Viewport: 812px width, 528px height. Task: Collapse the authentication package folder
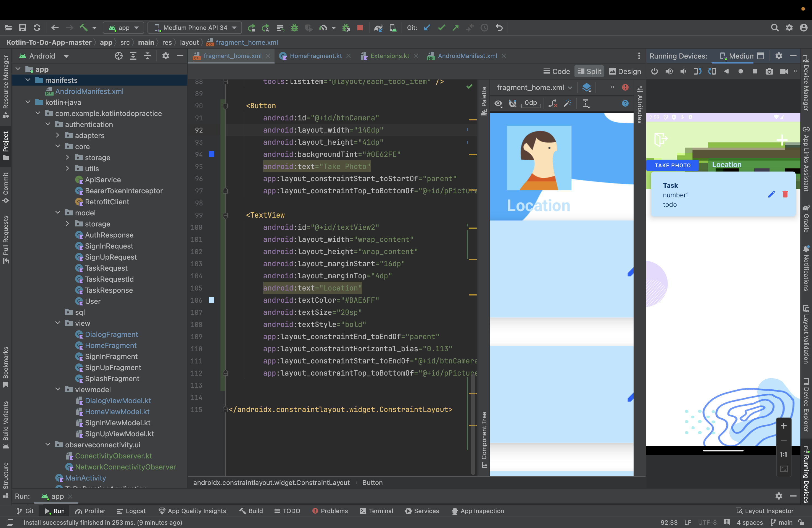(48, 125)
